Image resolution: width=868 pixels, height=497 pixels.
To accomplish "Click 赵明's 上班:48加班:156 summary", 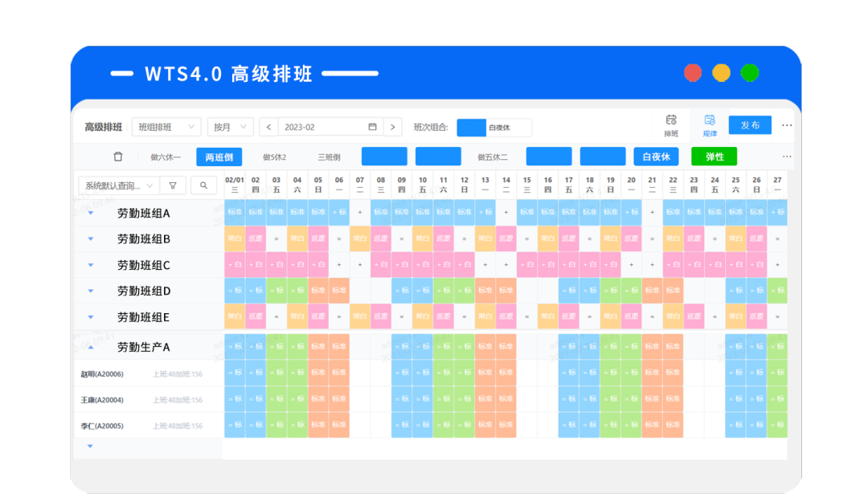I will pos(177,374).
